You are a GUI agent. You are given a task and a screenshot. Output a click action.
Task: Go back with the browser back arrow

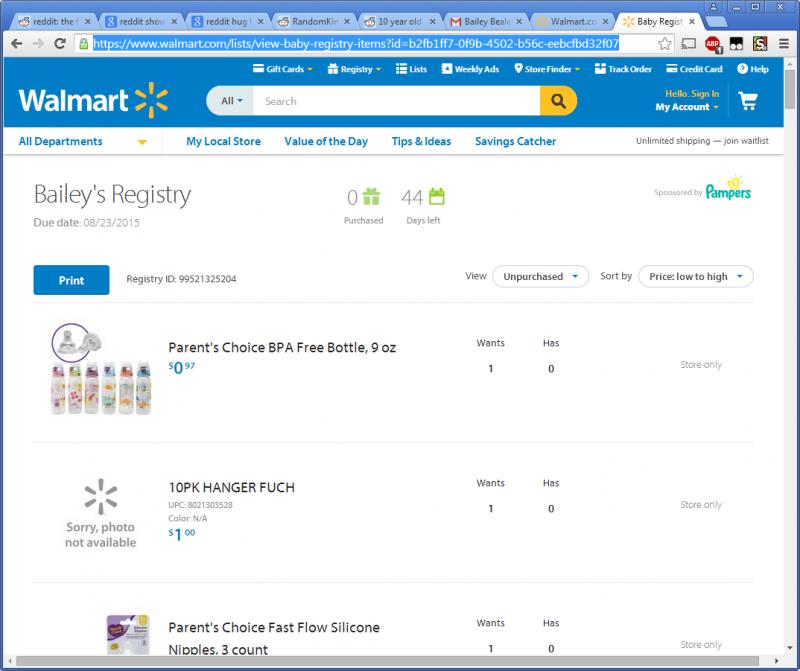pos(16,43)
